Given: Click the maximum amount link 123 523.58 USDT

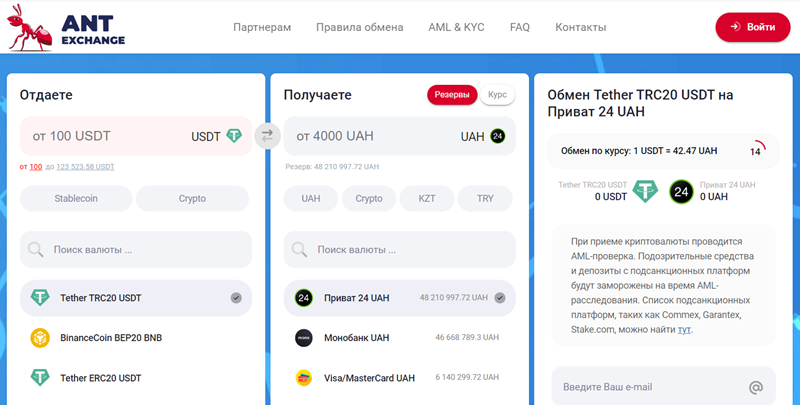Looking at the screenshot, I should point(85,167).
